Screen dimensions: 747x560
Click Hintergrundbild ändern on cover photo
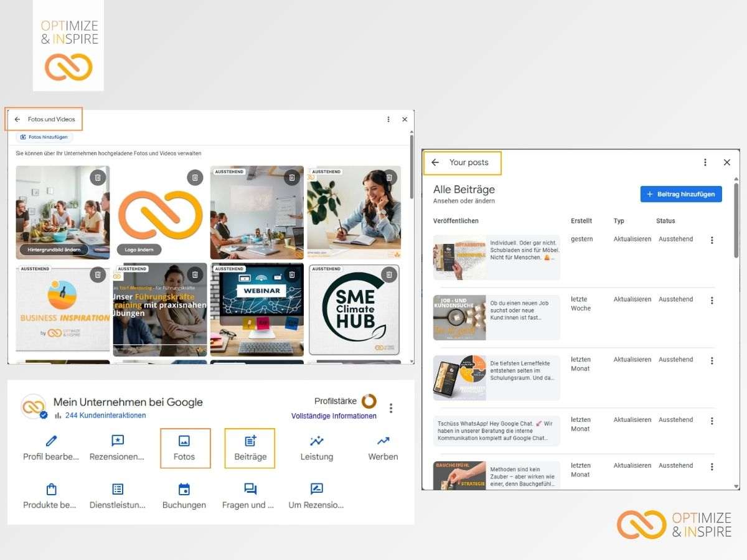[x=54, y=250]
